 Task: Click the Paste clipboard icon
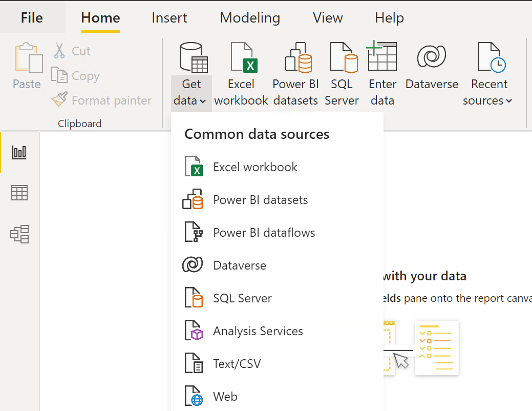[29, 57]
